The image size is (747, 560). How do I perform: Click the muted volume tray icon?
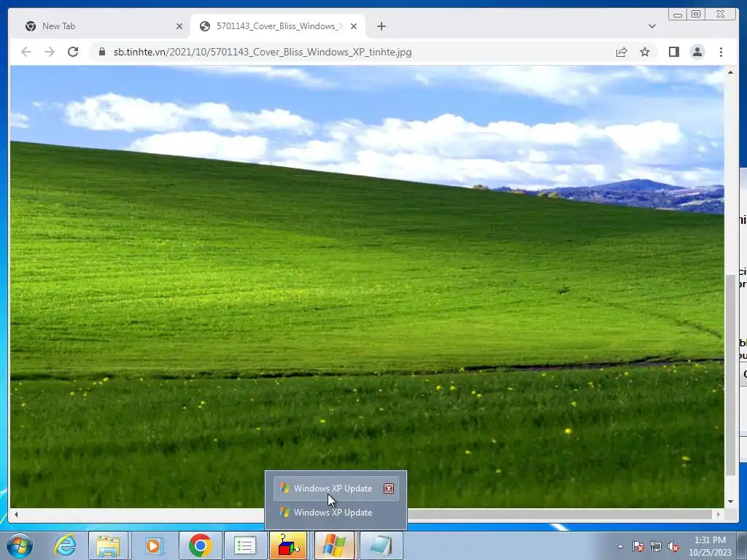(x=673, y=546)
